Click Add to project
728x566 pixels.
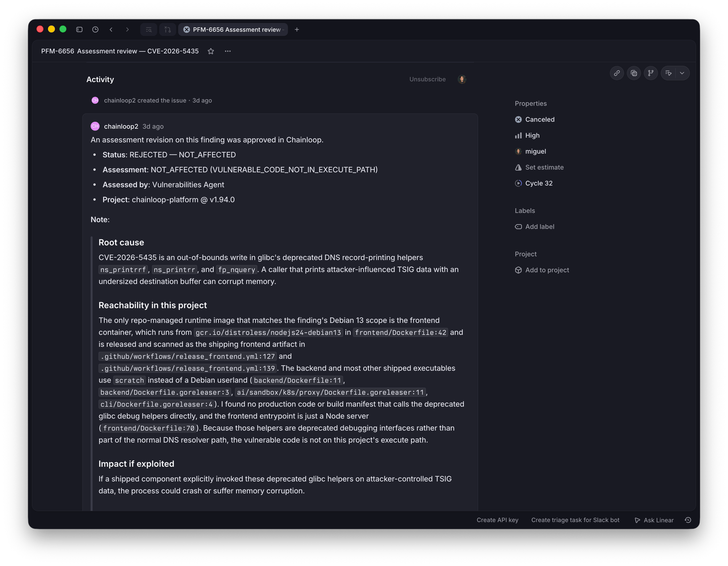542,270
